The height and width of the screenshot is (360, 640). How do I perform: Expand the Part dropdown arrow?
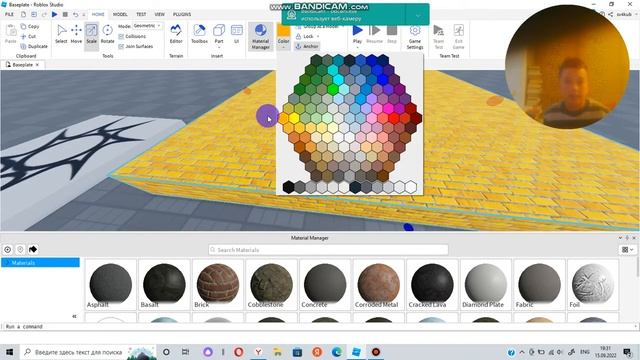click(219, 47)
